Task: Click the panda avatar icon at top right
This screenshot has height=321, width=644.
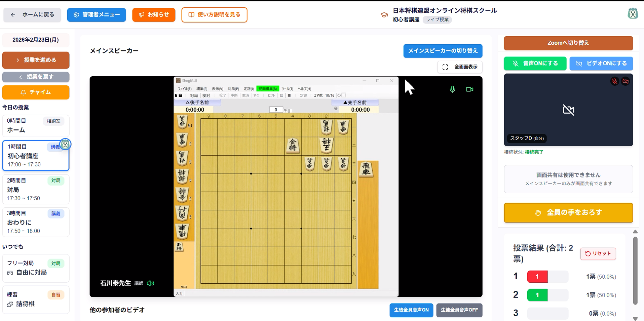Action: (x=633, y=13)
